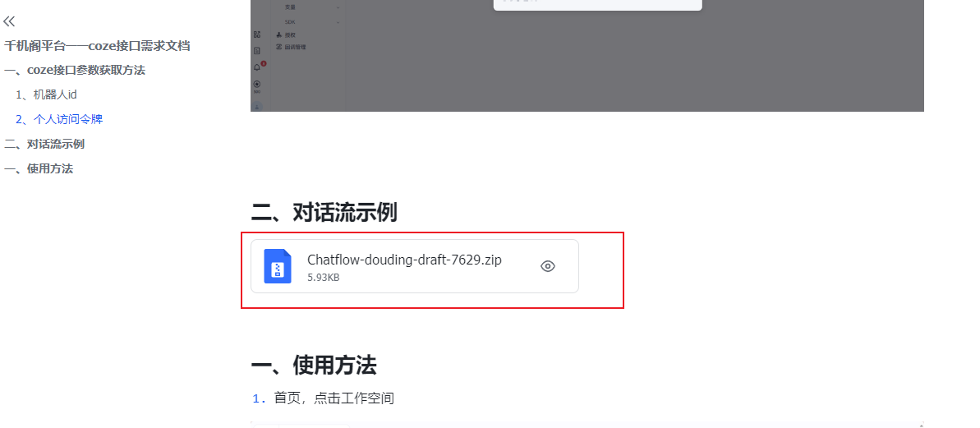The height and width of the screenshot is (428, 980).
Task: Click the user avatar in embedded sidebar
Action: (257, 107)
